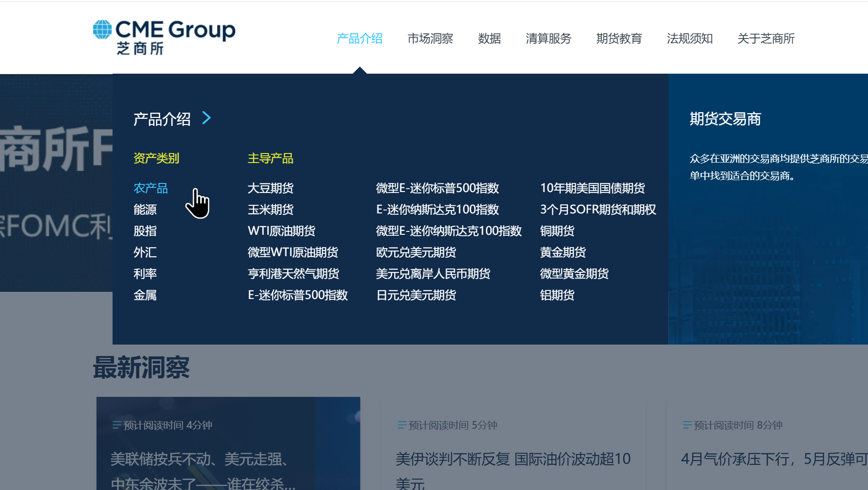Select the 农产品 asset category
Screen dimensions: 868x490
tap(151, 188)
